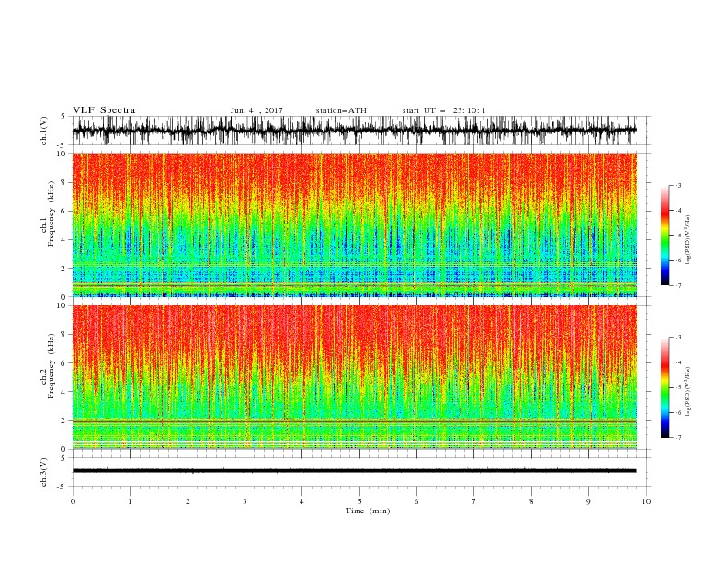Click the ch.1 spectrogram panel
This screenshot has height=563, width=728.
click(x=354, y=224)
